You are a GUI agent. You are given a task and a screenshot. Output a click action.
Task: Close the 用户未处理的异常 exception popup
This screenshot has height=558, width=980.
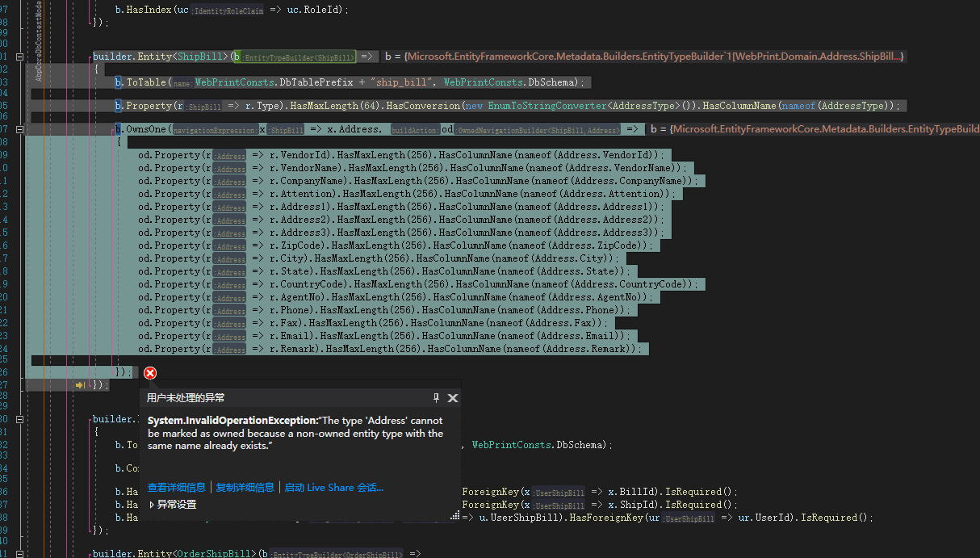[452, 397]
